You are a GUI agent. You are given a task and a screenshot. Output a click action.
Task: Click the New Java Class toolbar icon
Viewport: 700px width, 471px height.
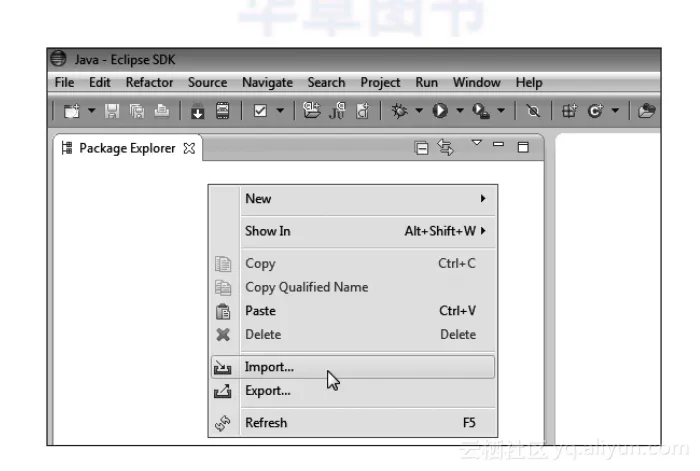point(362,111)
